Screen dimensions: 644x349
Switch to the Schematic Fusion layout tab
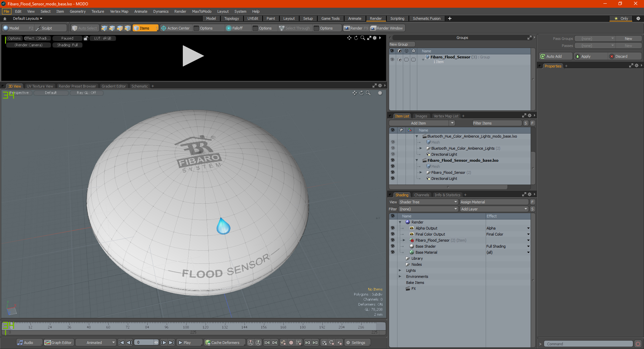pos(427,18)
